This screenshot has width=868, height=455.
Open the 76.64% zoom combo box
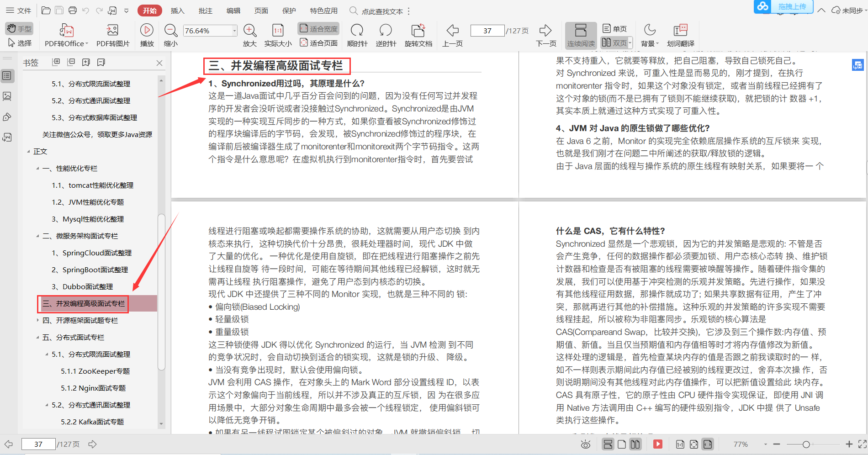pyautogui.click(x=210, y=31)
